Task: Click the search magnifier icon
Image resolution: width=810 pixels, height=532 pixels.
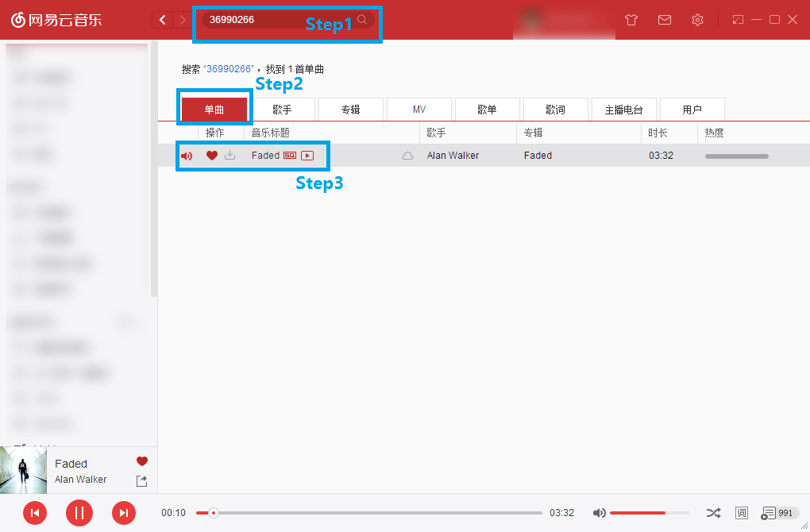Action: coord(362,20)
